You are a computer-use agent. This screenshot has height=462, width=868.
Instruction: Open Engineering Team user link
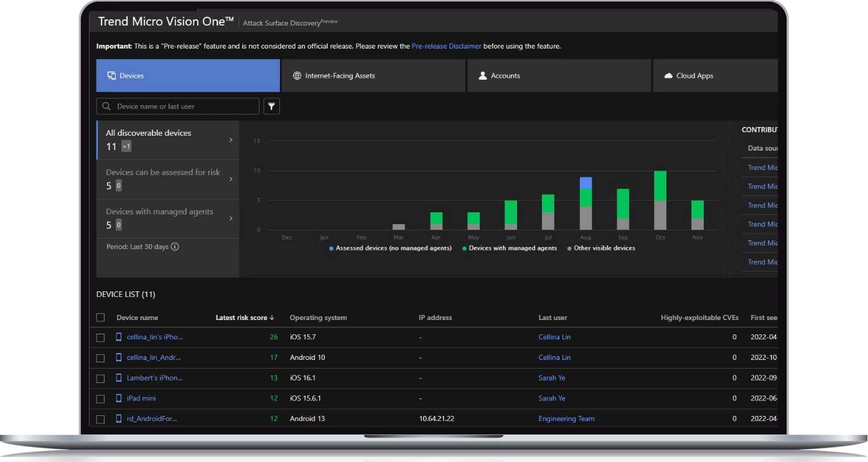pyautogui.click(x=567, y=419)
